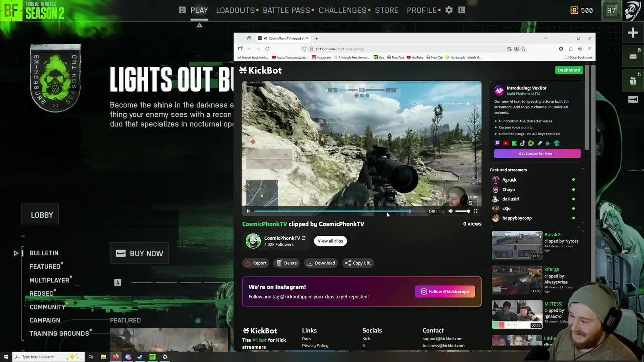Image resolution: width=644 pixels, height=362 pixels.
Task: Open xParga clip thumbnail
Action: [517, 280]
